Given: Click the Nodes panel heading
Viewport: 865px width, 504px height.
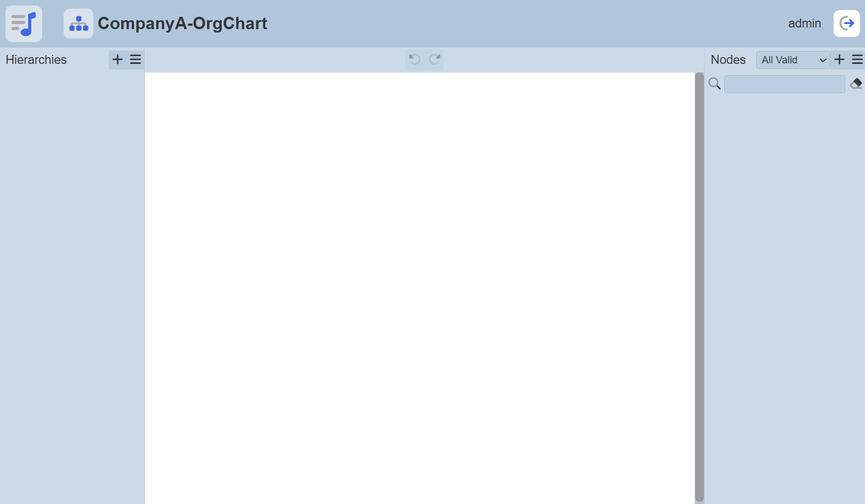Looking at the screenshot, I should [x=728, y=60].
